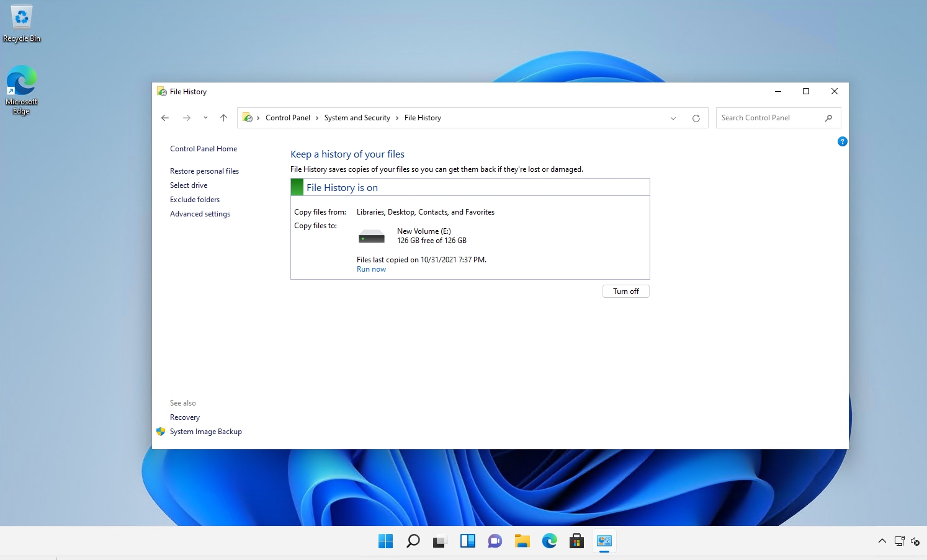Open the address bar dropdown
Image resolution: width=927 pixels, height=560 pixels.
(673, 118)
